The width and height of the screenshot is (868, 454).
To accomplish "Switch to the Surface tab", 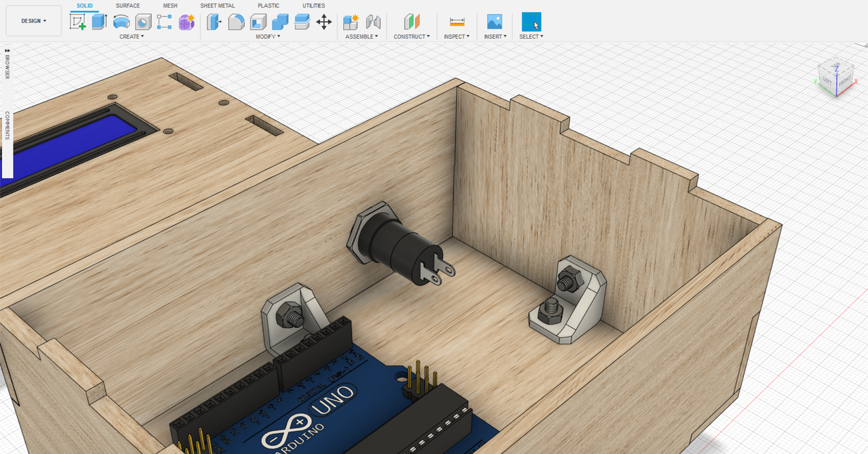I will click(127, 6).
